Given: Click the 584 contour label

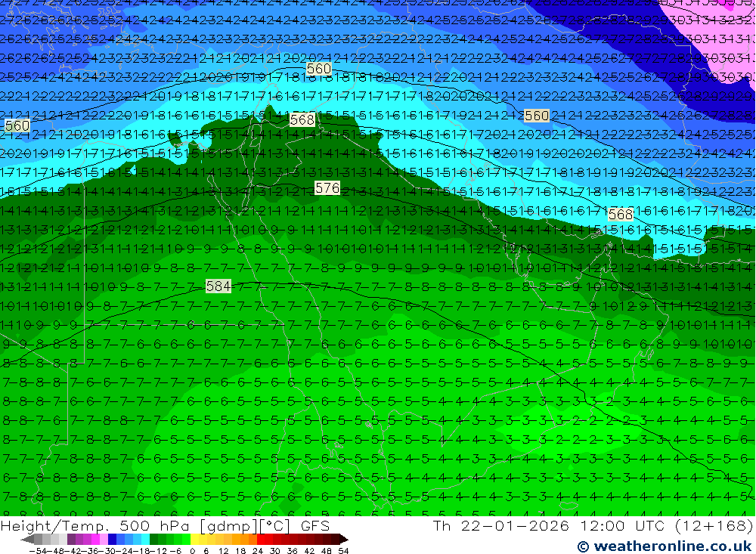Looking at the screenshot, I should click(x=218, y=286).
